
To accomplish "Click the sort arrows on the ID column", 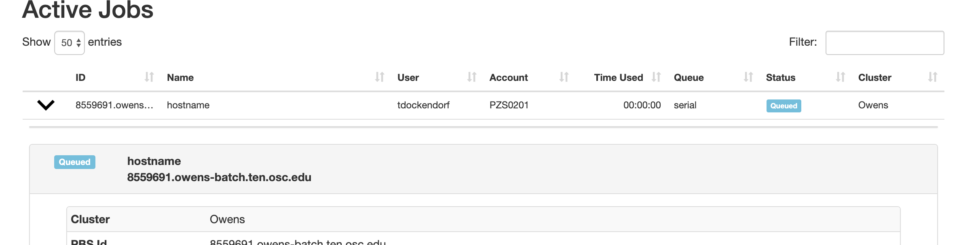I will pos(149,77).
